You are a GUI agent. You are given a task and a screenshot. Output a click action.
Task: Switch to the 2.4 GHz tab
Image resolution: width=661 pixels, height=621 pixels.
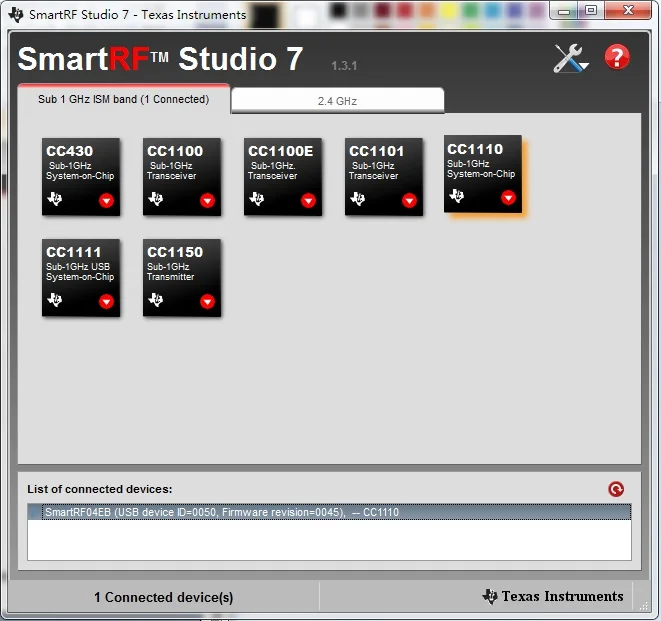click(338, 101)
